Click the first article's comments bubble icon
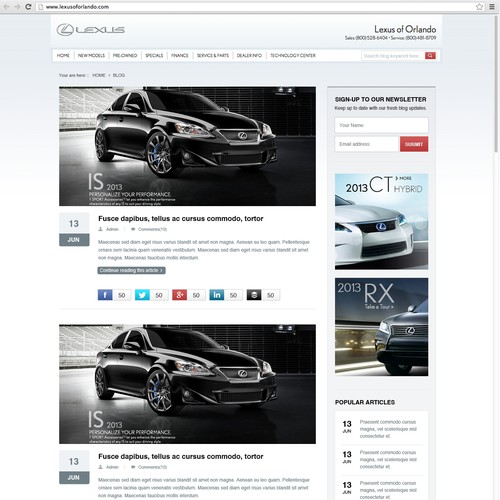The width and height of the screenshot is (500, 500). tap(133, 229)
